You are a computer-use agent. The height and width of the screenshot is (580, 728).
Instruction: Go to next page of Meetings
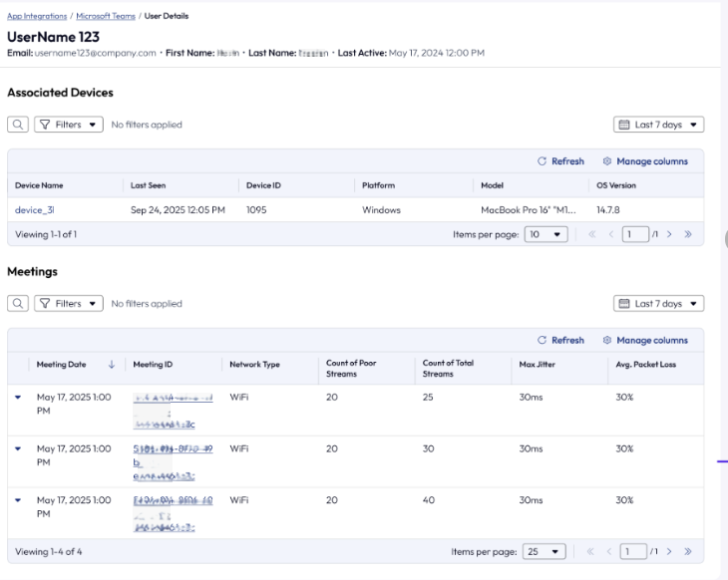[669, 552]
